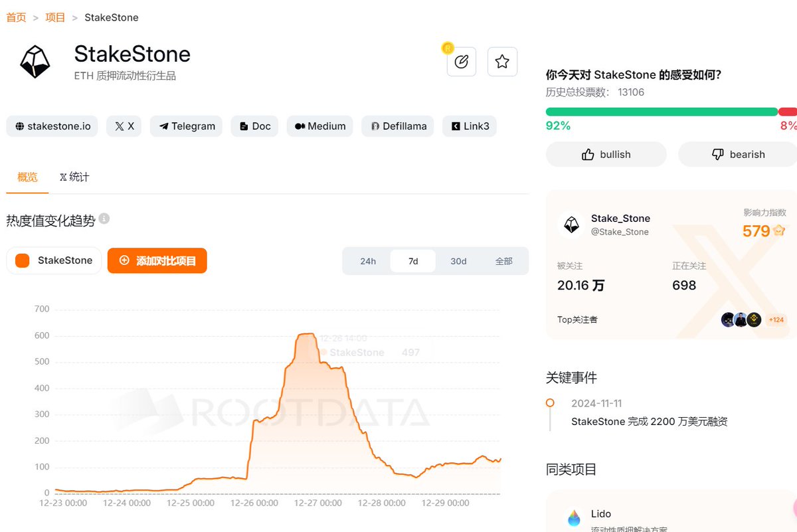797x532 pixels.
Task: Click the globe icon on stakestone.io chip
Action: [20, 126]
